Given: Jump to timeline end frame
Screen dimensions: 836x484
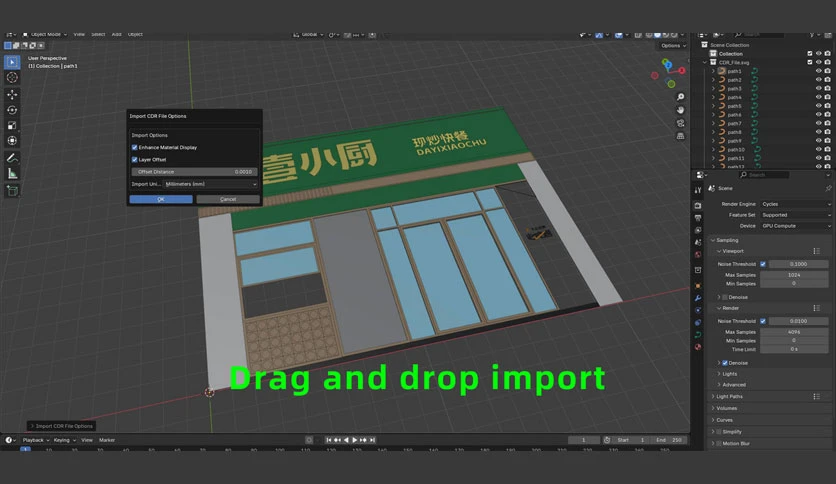Looking at the screenshot, I should pos(373,440).
